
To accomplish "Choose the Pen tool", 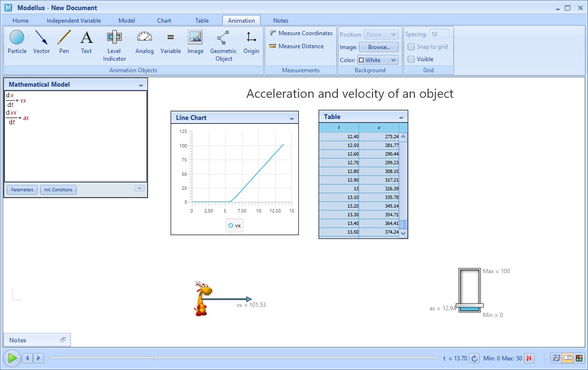I will [x=64, y=42].
